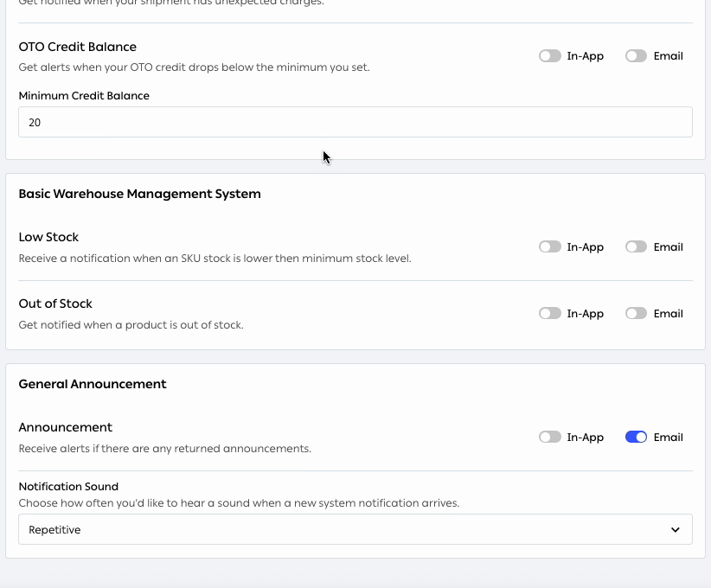The image size is (711, 588).
Task: Click the Notification Sound chevron arrow
Action: 676,529
